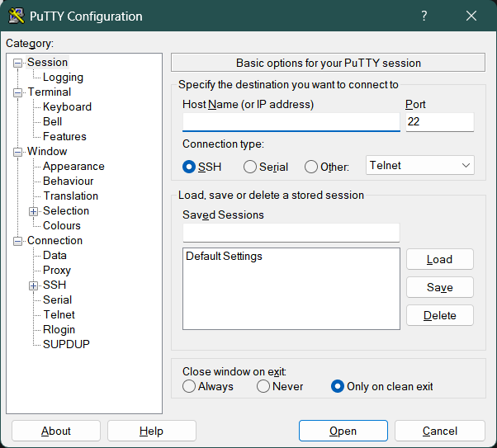The image size is (497, 448).
Task: Click the Delete button
Action: [x=440, y=315]
